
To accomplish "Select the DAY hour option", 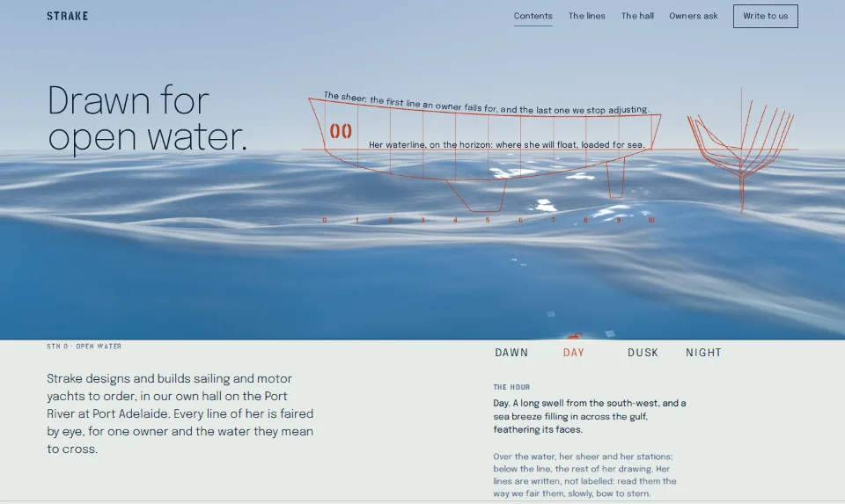I will point(573,353).
